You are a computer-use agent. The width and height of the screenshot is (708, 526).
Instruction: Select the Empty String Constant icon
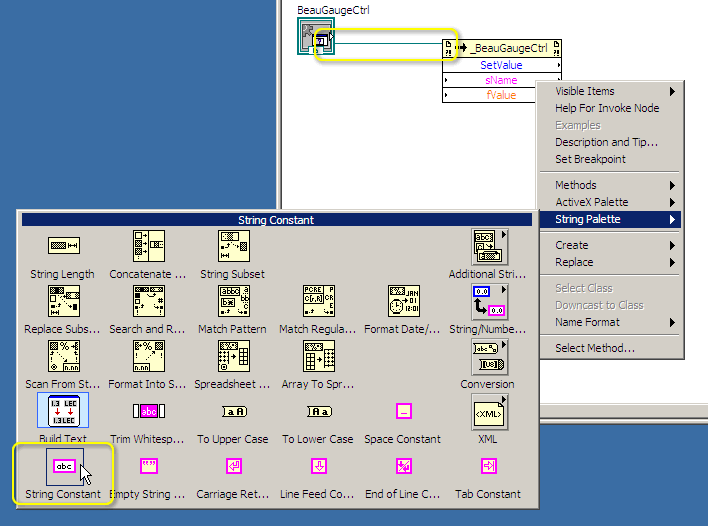click(x=149, y=466)
